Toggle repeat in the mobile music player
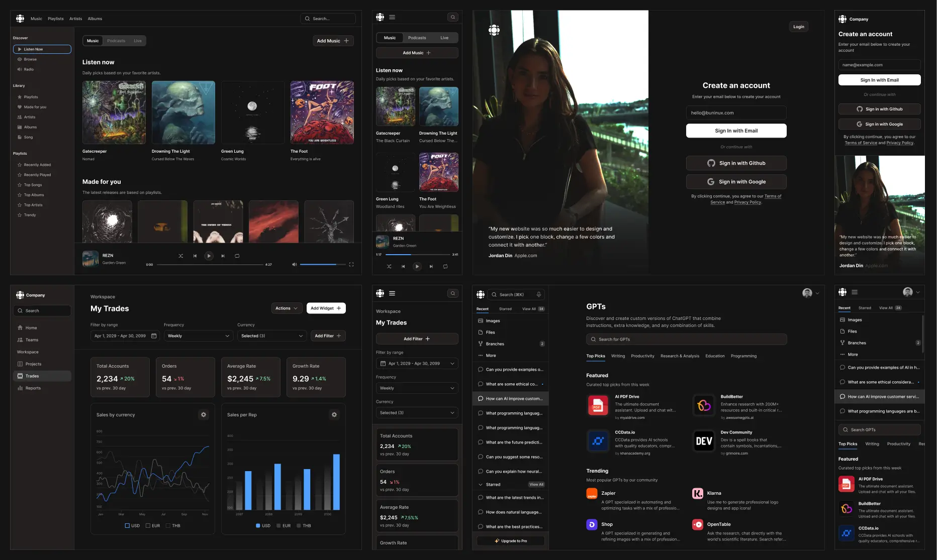Image resolution: width=937 pixels, height=560 pixels. coord(445,267)
